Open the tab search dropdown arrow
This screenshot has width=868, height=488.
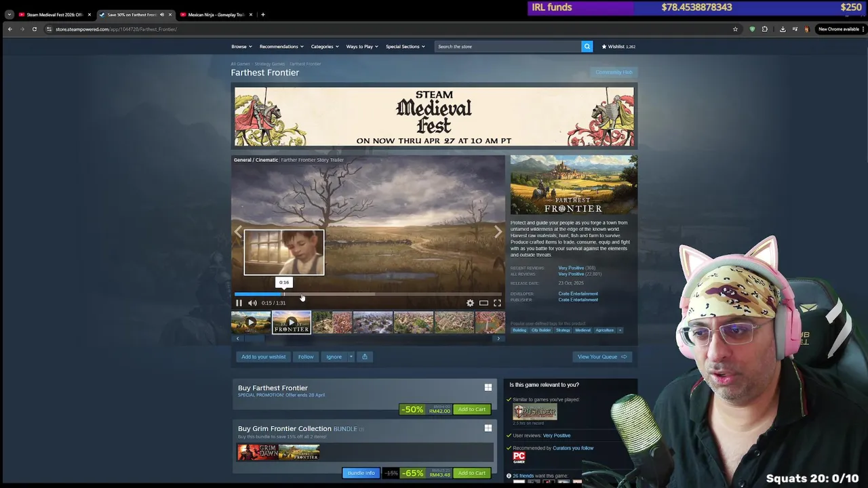coord(9,14)
